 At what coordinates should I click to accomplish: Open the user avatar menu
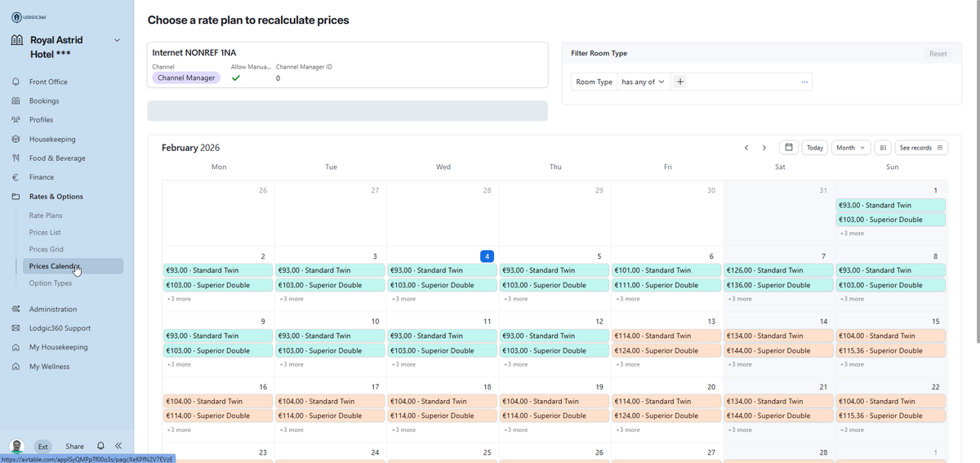(x=17, y=446)
